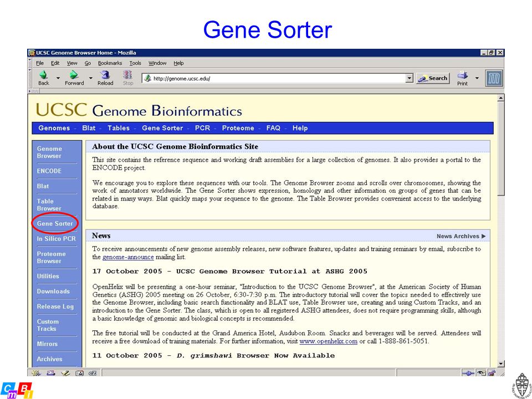The height and width of the screenshot is (399, 532).
Task: Open the Tools menu
Action: pos(135,63)
